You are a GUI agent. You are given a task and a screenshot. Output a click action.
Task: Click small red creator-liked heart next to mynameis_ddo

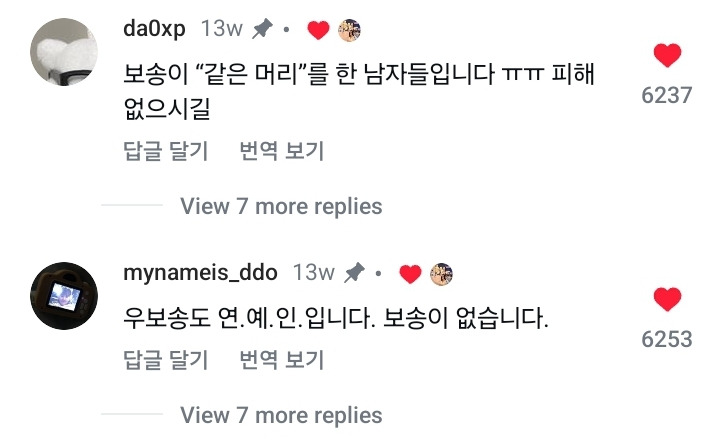pos(409,273)
